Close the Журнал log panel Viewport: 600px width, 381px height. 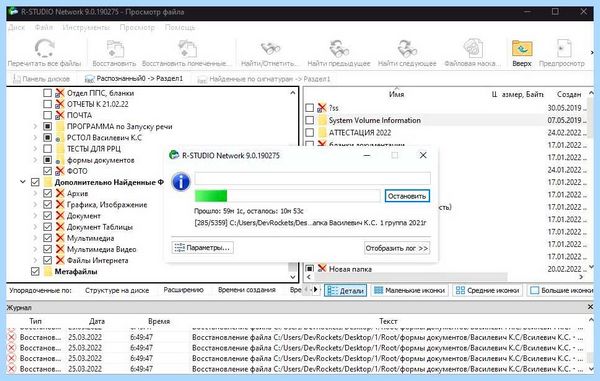(x=590, y=307)
